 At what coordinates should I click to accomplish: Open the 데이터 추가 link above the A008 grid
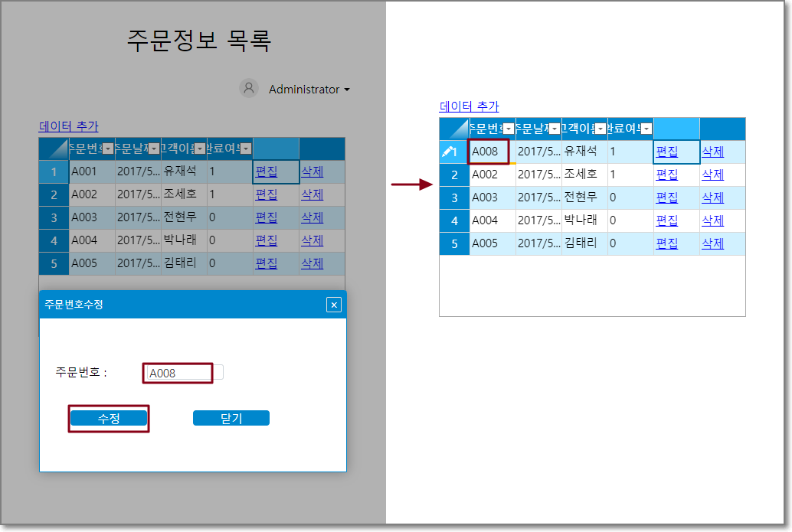469,106
